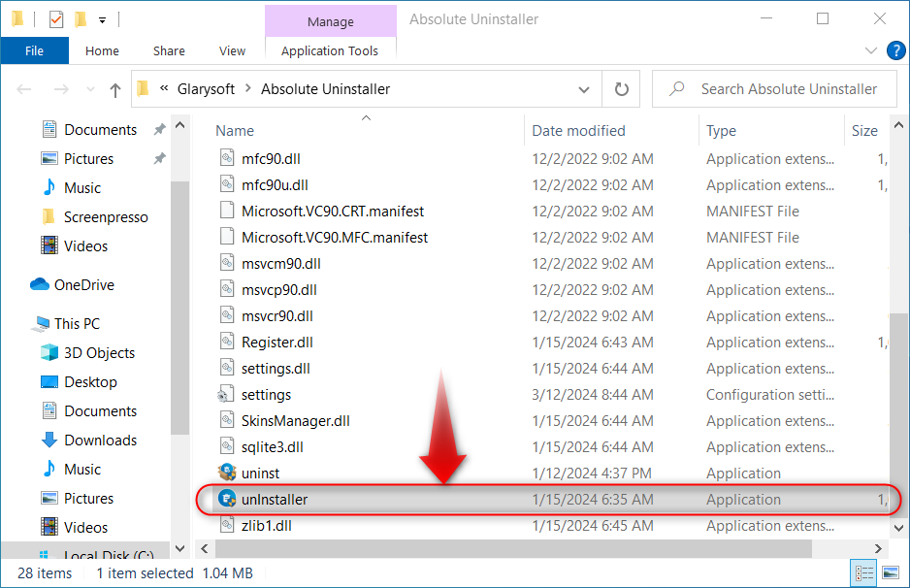
Task: Click the uninst application icon
Action: (x=227, y=473)
